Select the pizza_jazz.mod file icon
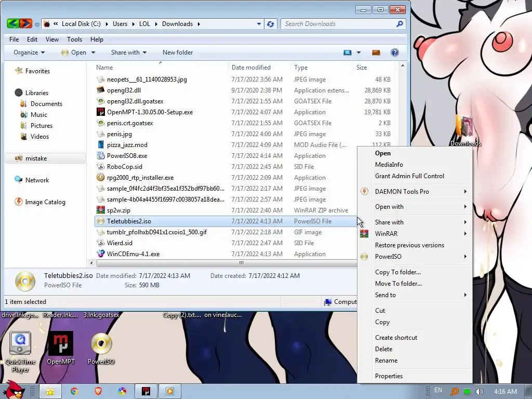This screenshot has width=532, height=399. [100, 144]
